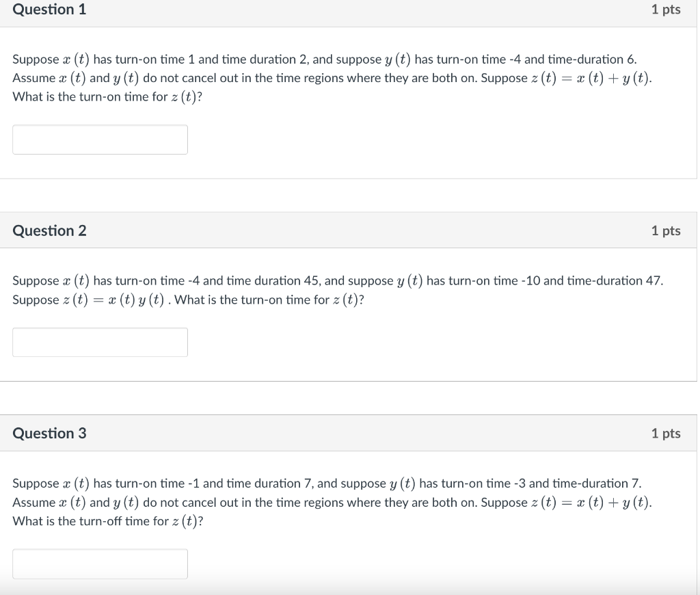The image size is (700, 595).
Task: Select the Question 3 header
Action: tap(49, 433)
